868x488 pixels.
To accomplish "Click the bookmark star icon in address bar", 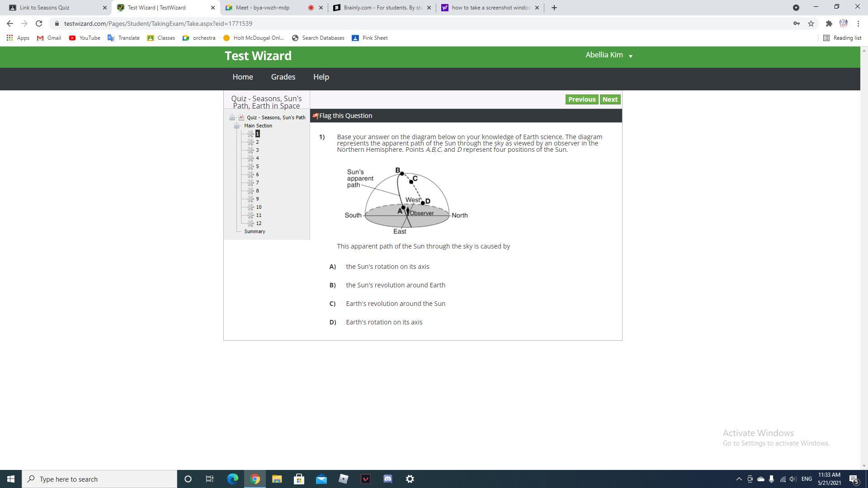I will pyautogui.click(x=811, y=23).
